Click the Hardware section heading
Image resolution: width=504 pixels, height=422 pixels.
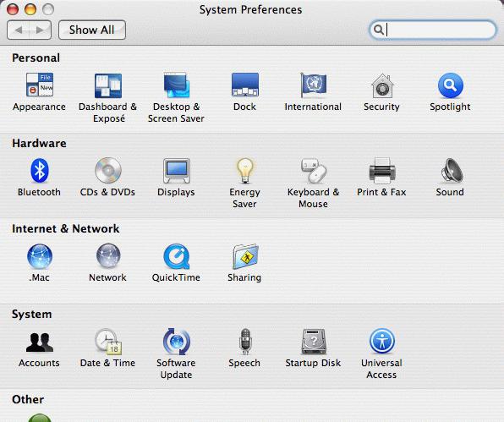[39, 143]
